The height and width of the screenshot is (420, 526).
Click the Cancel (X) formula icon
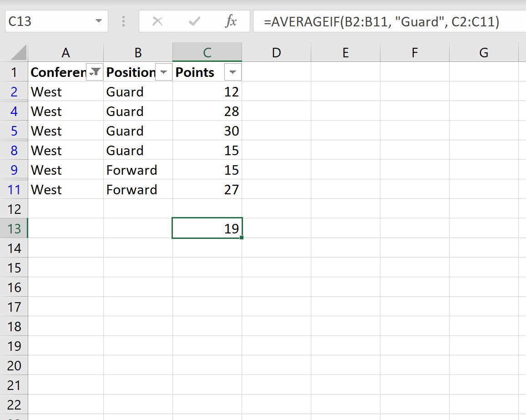pyautogui.click(x=157, y=21)
